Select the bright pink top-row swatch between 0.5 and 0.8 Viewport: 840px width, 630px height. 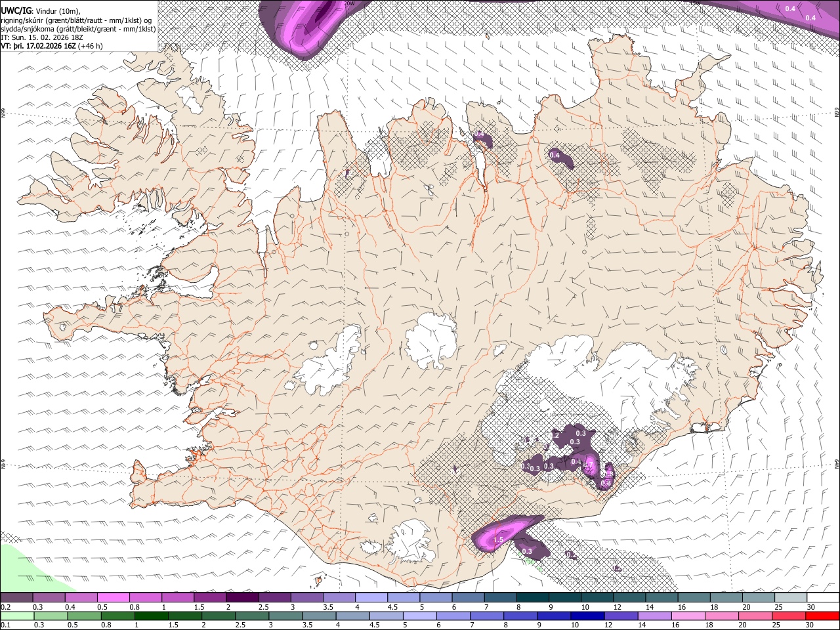pos(114,598)
